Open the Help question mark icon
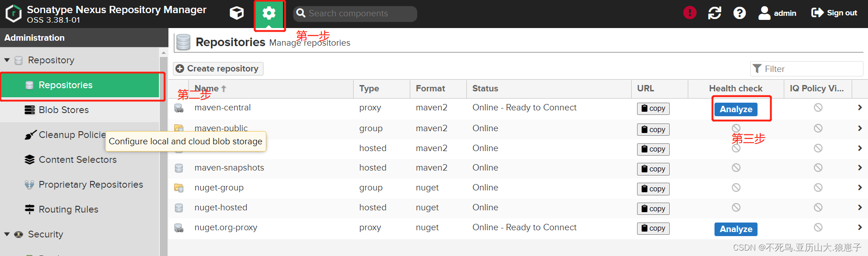The image size is (868, 256). pos(739,13)
